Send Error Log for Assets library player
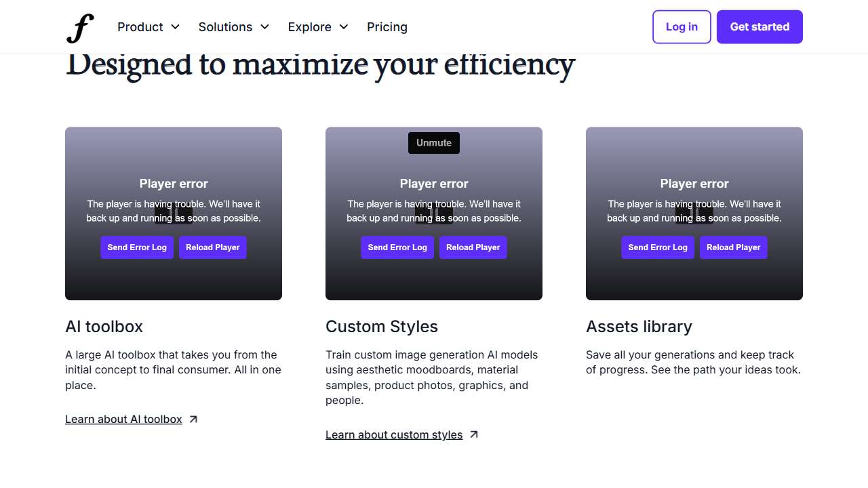Screen dimensions: 868x488 [658, 247]
